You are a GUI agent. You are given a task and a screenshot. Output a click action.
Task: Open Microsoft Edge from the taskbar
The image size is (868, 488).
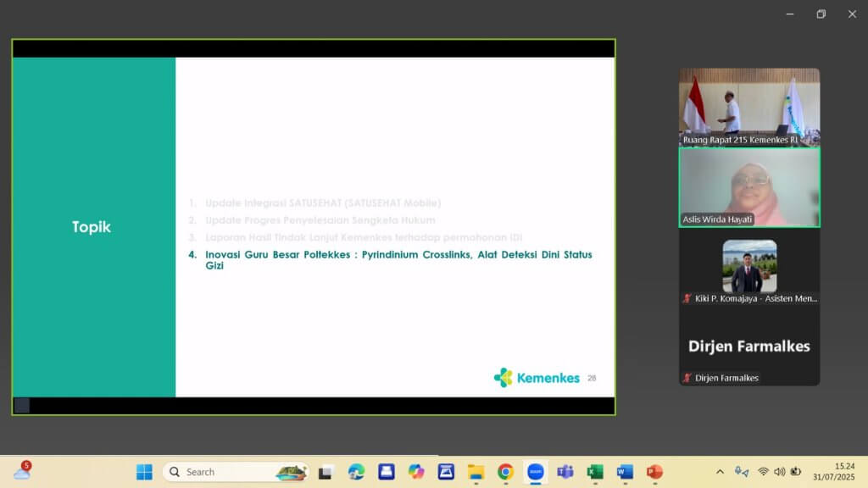click(x=356, y=472)
